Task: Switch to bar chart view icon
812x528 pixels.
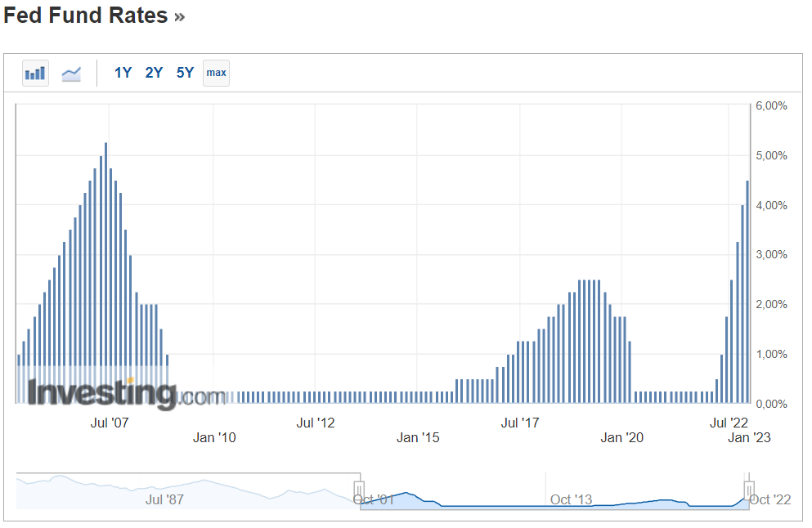Action: pos(35,73)
